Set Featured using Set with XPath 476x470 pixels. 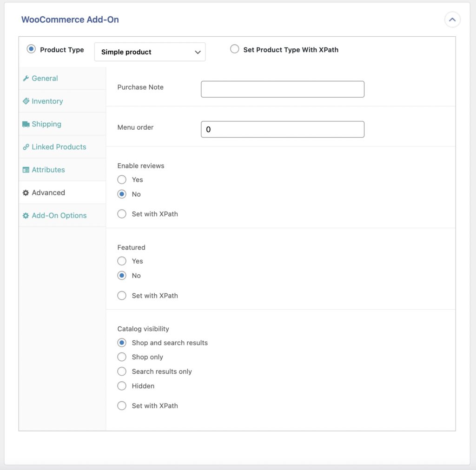click(x=121, y=295)
